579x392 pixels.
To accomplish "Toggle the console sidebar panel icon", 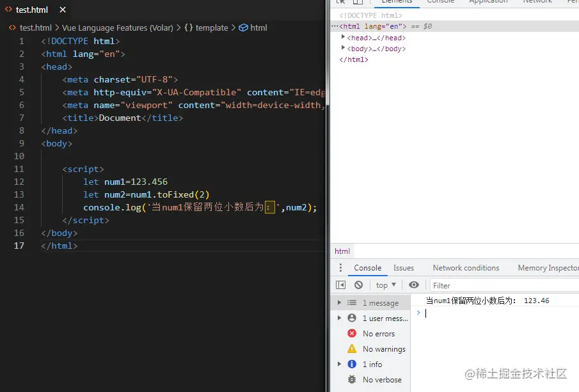I will 340,285.
